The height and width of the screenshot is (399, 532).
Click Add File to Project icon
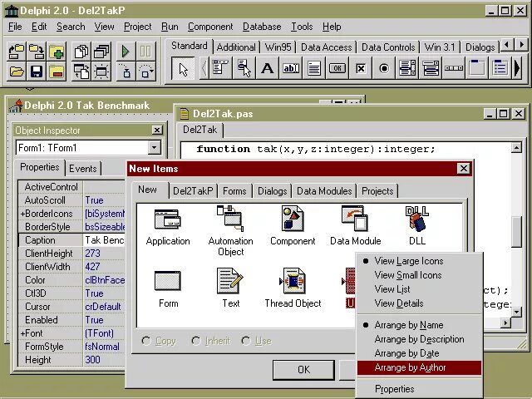[x=57, y=52]
